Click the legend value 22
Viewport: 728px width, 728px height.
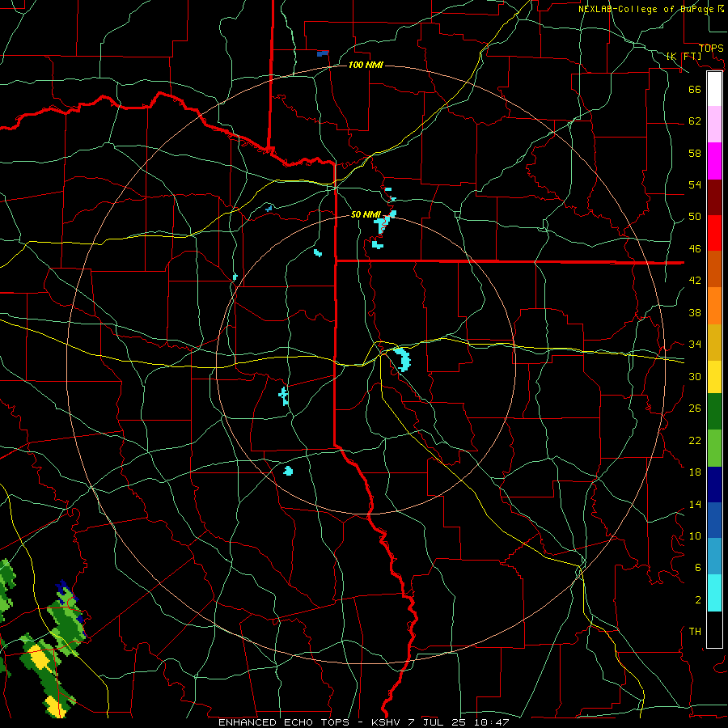tap(695, 440)
